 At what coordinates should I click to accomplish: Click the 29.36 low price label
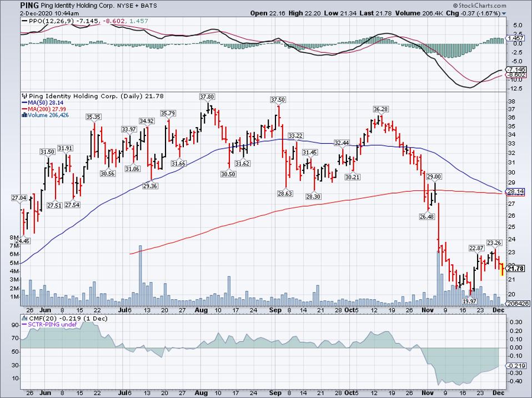coord(150,186)
